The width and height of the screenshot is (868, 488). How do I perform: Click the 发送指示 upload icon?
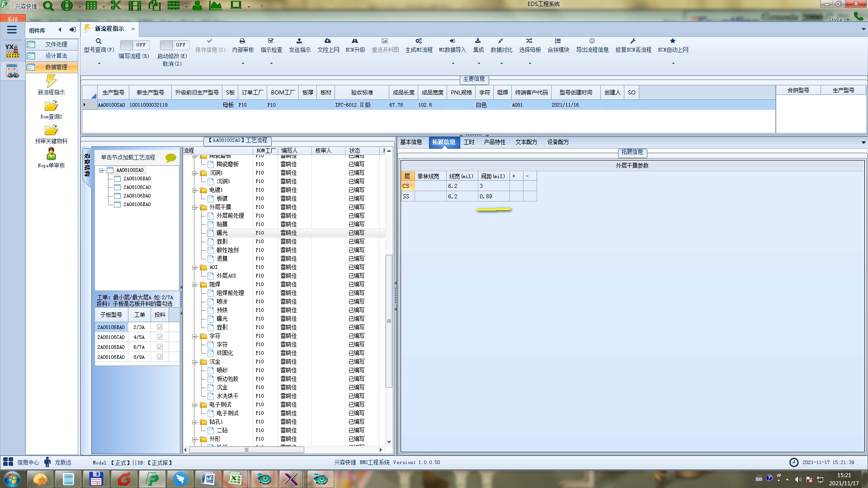(299, 41)
